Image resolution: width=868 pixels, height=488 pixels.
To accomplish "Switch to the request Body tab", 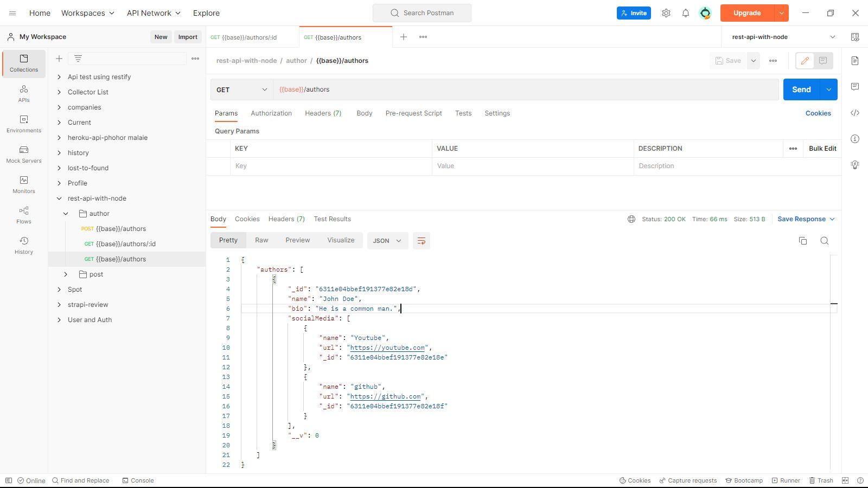I will 364,113.
